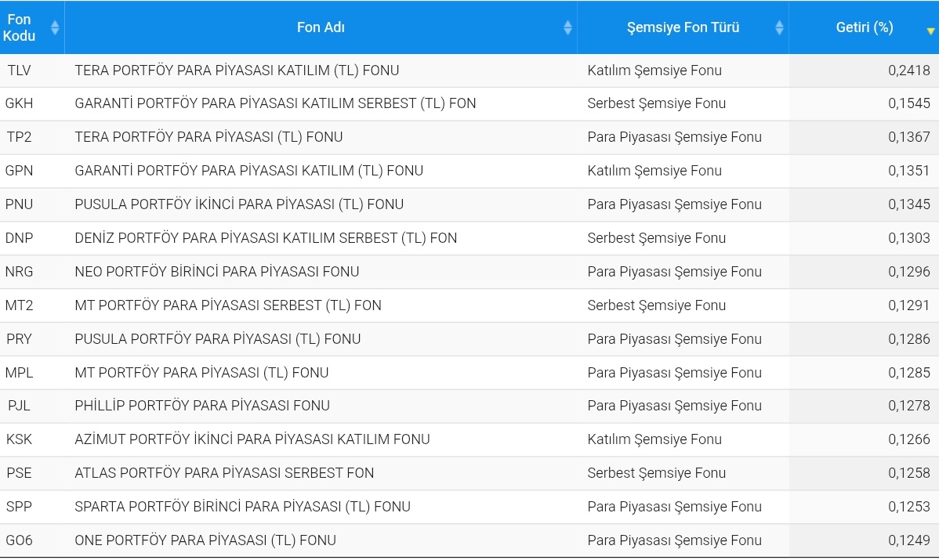Screen dimensions: 939x560
Task: Open GARANTİ PORTFÖY PARA PİYASASI KATILIM (TL) FONU
Action: click(249, 171)
